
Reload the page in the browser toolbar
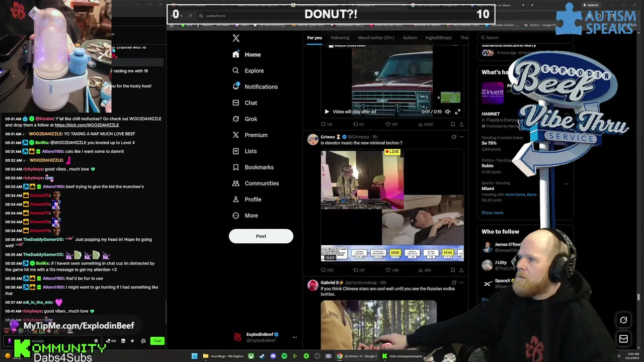190,16
